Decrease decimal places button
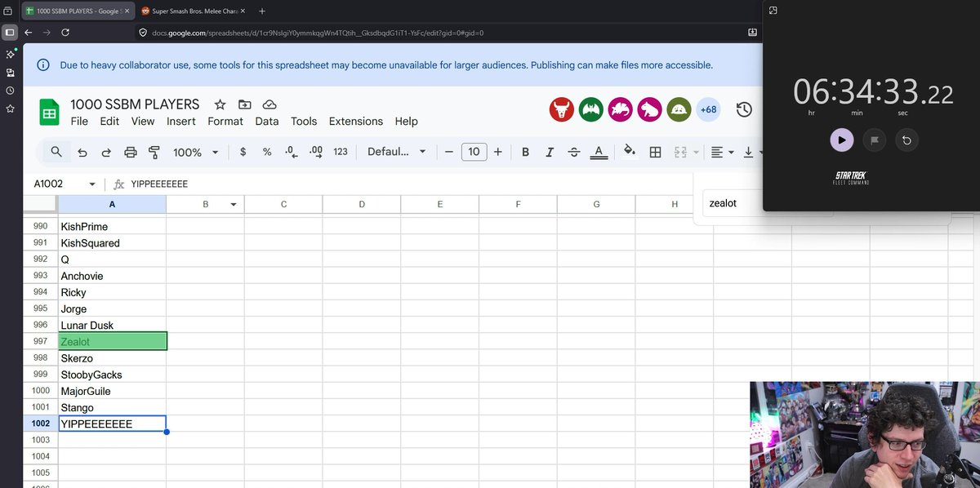 point(292,152)
